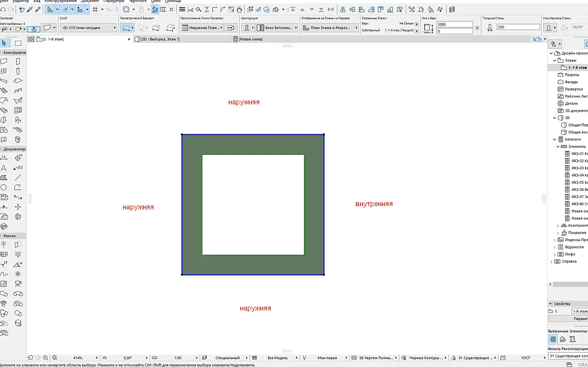Select the Line drawing tool
Image resolution: width=588 pixels, height=367 pixels.
pos(17,177)
